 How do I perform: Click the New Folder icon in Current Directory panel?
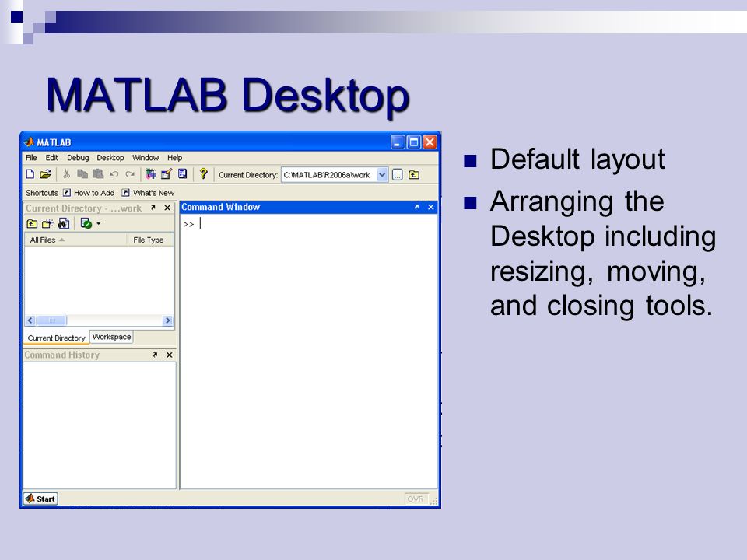[x=47, y=223]
